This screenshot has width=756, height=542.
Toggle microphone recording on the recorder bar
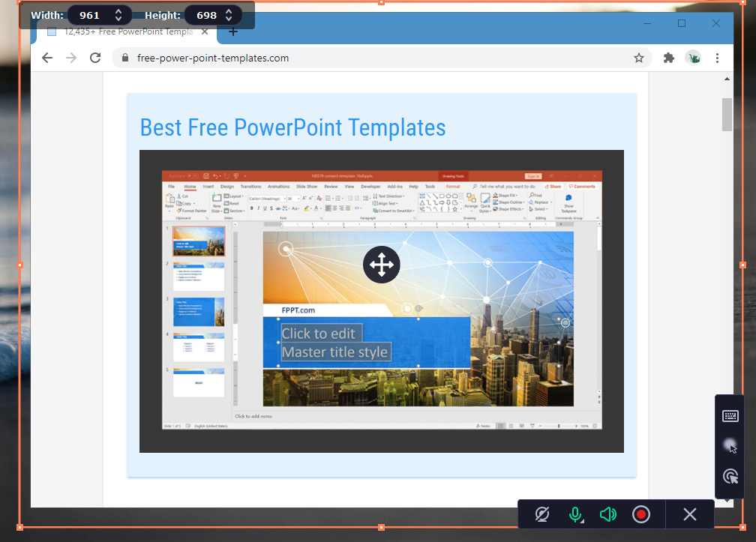click(574, 514)
